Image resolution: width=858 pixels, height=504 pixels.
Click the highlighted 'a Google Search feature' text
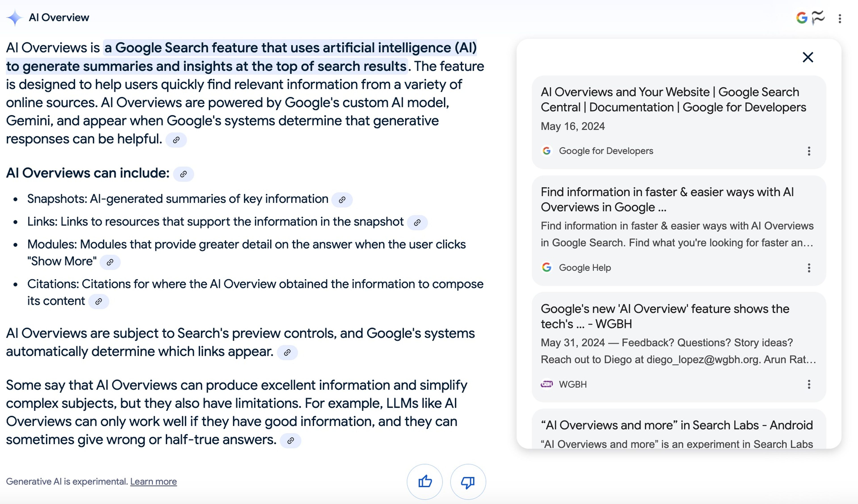[x=241, y=57]
